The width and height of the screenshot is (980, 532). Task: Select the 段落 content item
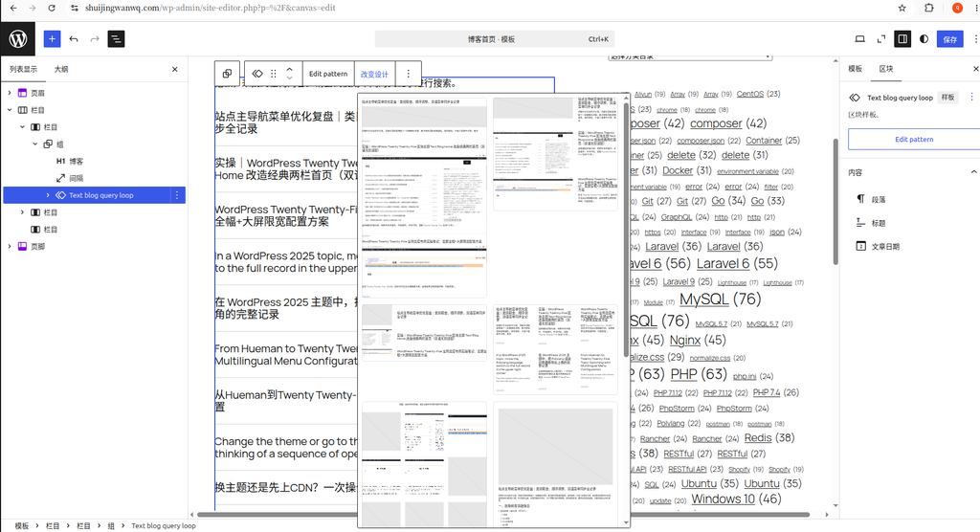[x=879, y=199]
